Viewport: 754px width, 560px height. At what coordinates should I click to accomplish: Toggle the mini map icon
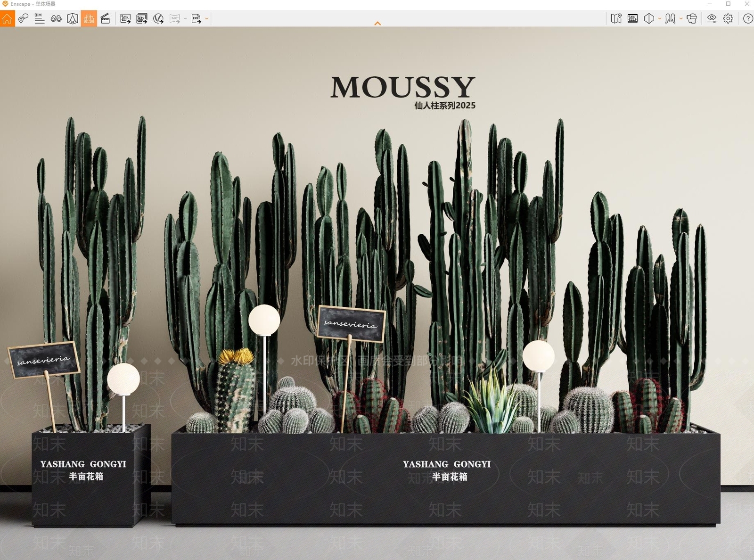(616, 19)
